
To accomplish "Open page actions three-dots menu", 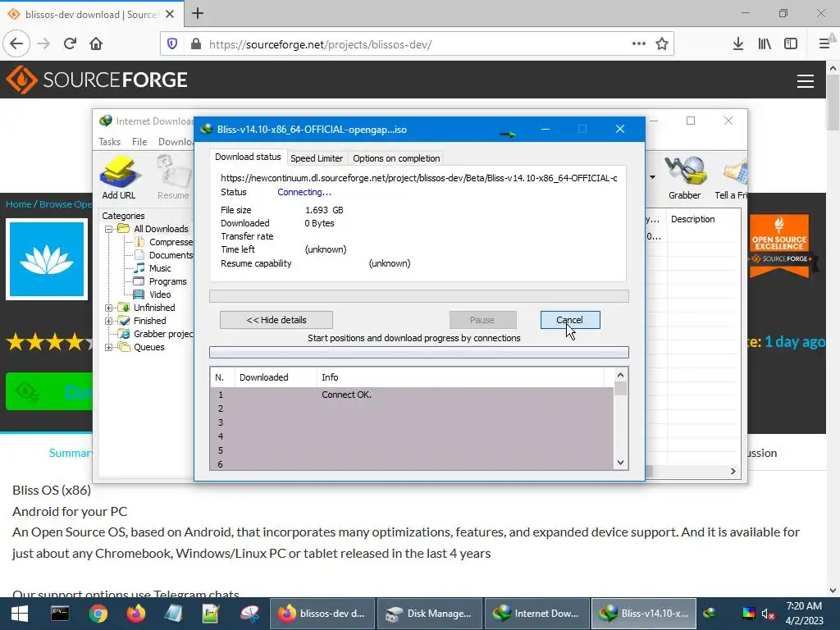I will point(638,44).
